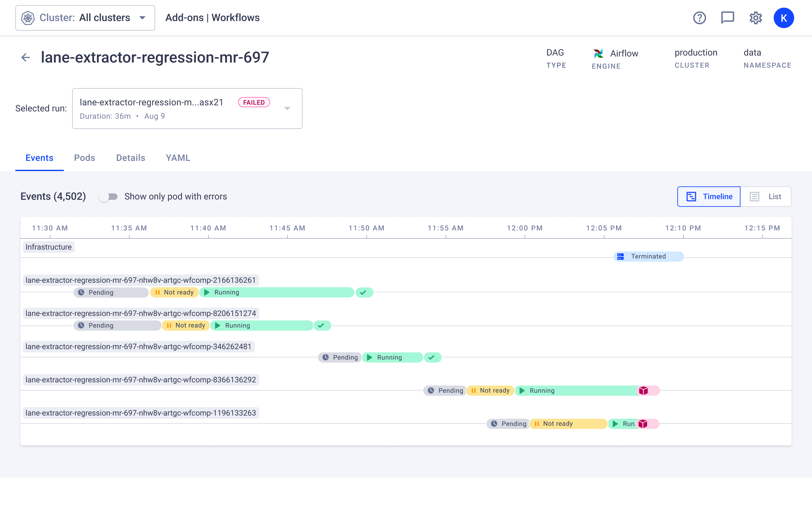Switch to the Details tab

click(x=131, y=158)
